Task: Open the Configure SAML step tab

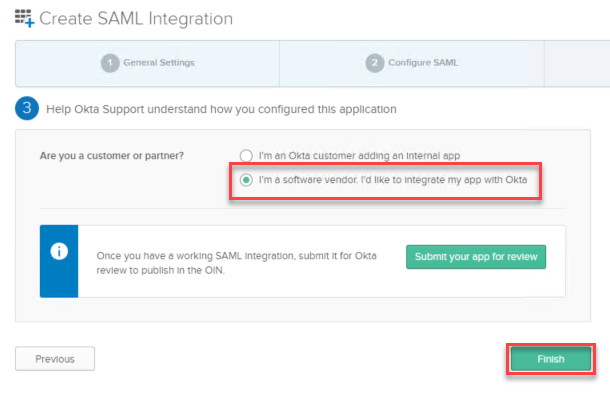Action: point(412,63)
